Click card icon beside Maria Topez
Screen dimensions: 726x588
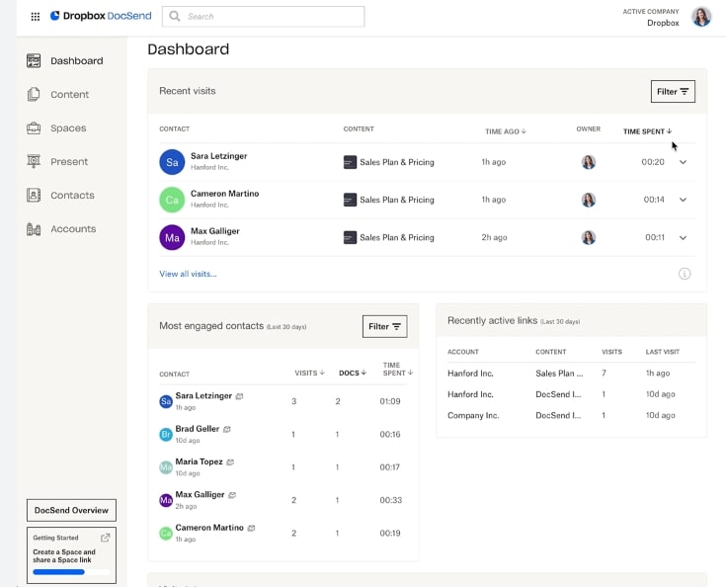[230, 462]
